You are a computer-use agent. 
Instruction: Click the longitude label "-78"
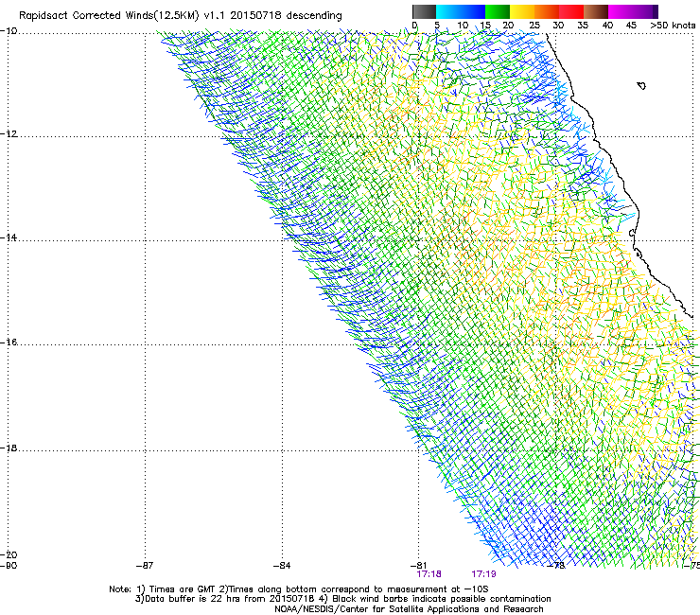point(556,566)
